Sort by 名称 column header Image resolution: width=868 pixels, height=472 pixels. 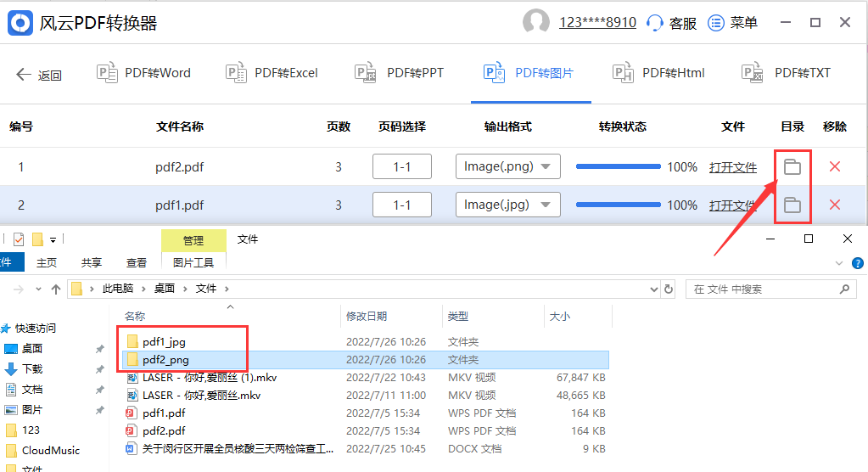point(135,317)
